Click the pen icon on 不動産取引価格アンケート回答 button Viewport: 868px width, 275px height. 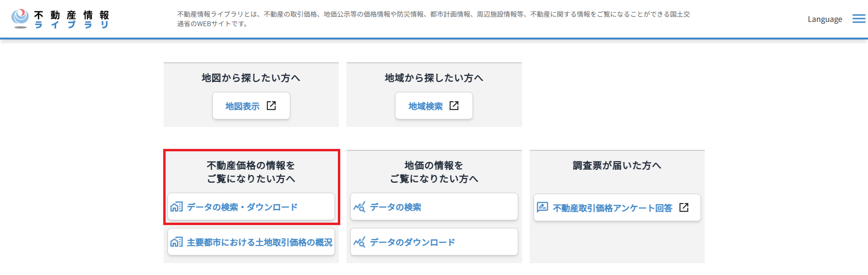[x=543, y=207]
